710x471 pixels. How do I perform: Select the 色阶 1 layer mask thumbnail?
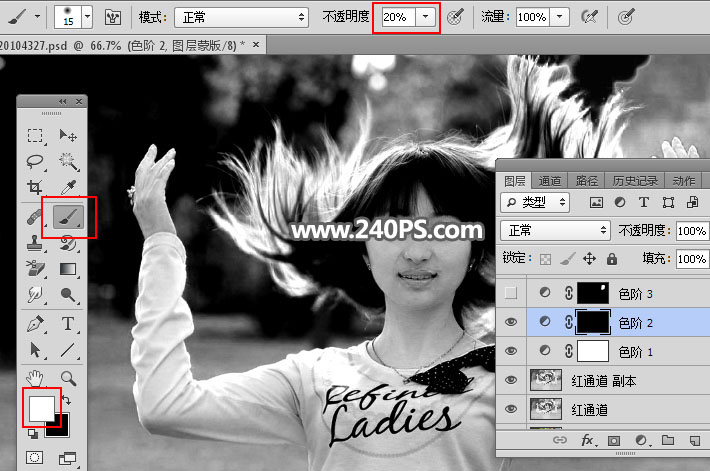click(594, 351)
